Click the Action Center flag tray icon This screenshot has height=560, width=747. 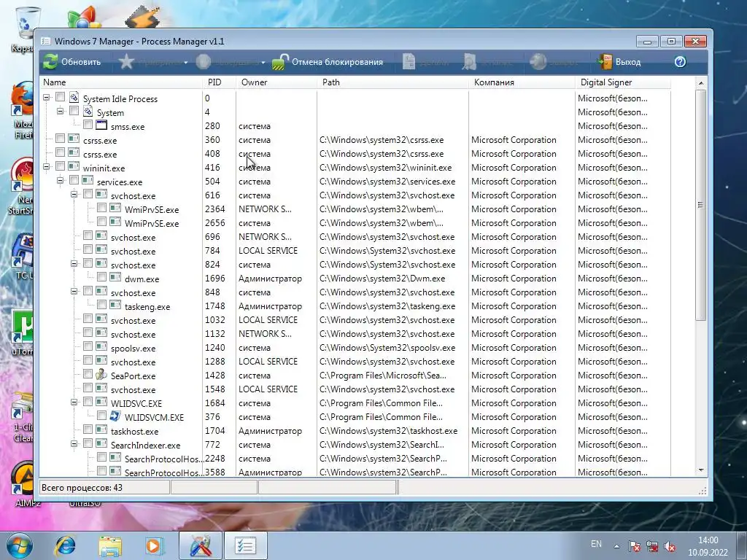(x=634, y=546)
